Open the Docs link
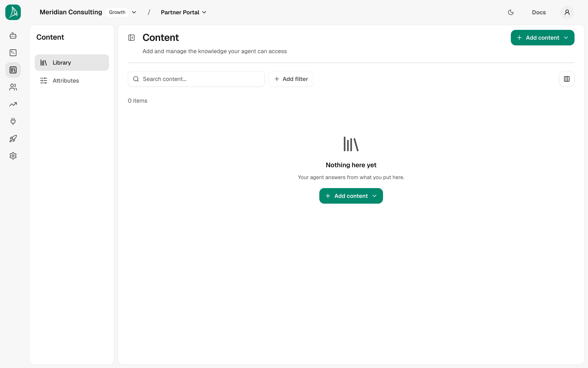The height and width of the screenshot is (368, 588). point(539,12)
